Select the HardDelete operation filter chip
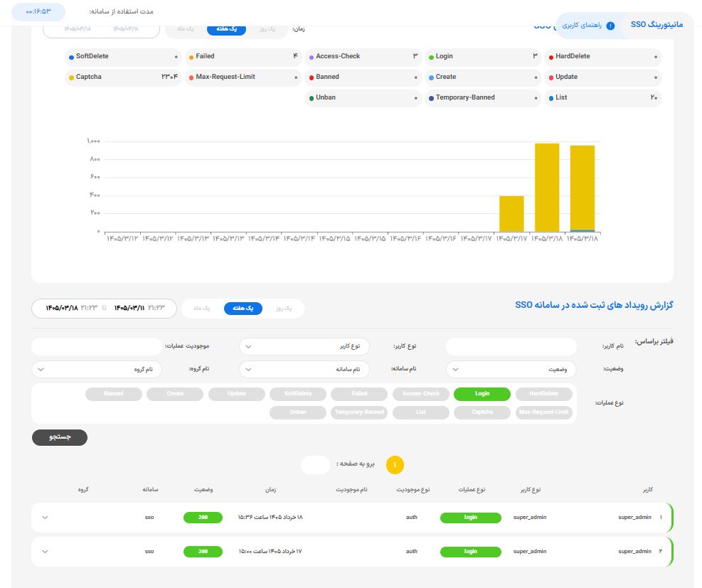The height and width of the screenshot is (588, 702). click(x=544, y=394)
